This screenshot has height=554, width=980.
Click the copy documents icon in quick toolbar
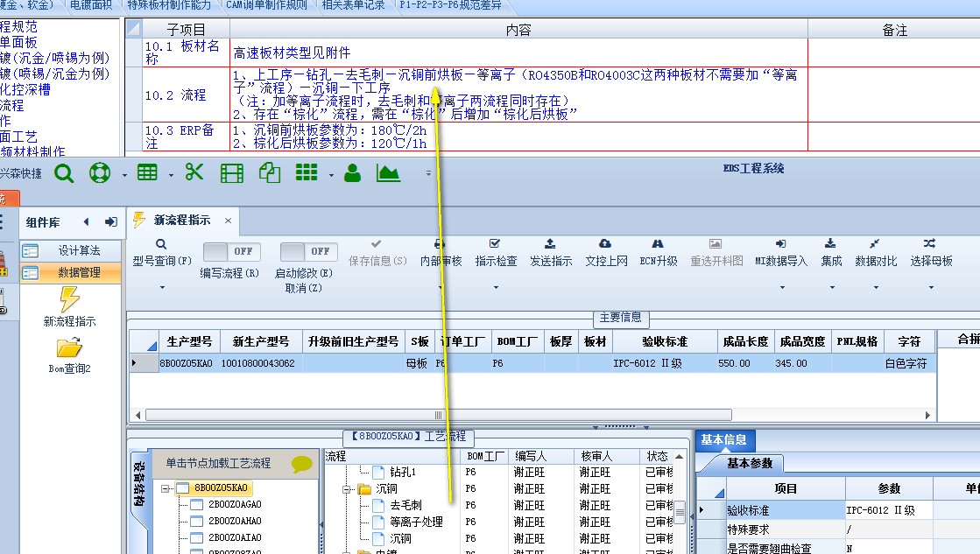270,173
